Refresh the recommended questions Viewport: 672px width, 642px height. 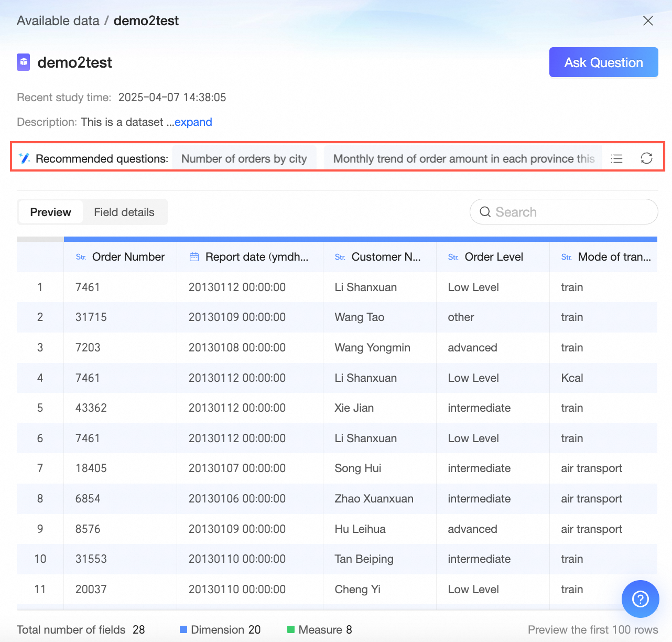pyautogui.click(x=646, y=158)
